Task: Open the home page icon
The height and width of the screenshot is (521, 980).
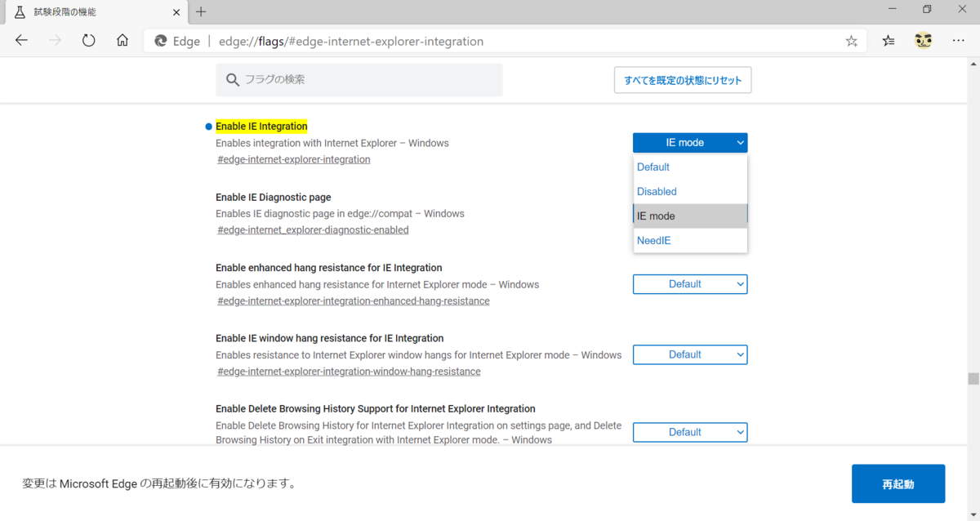Action: point(122,41)
